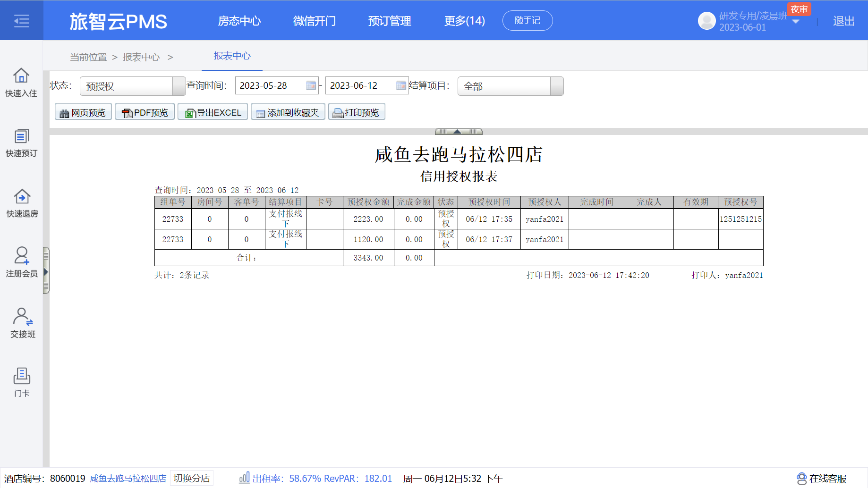
Task: Click amount cell 1120.00
Action: pyautogui.click(x=368, y=239)
